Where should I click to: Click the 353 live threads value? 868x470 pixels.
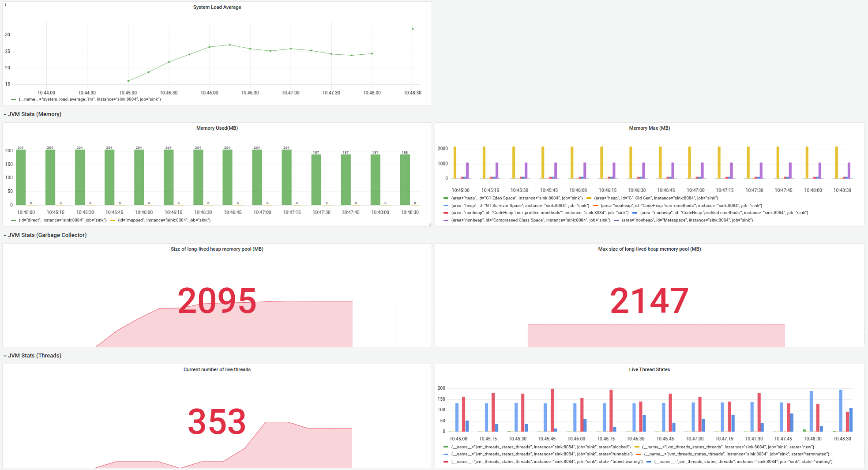217,421
